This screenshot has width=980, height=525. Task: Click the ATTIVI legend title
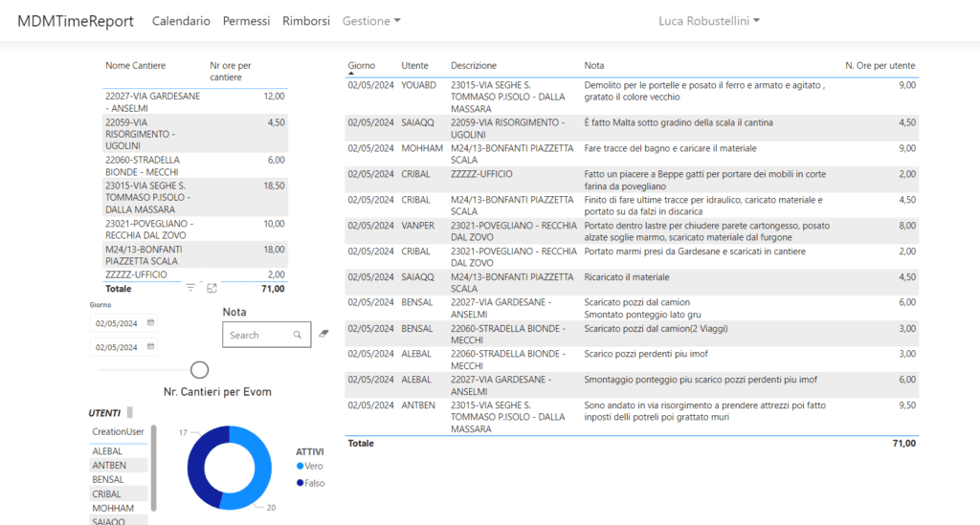coord(310,452)
